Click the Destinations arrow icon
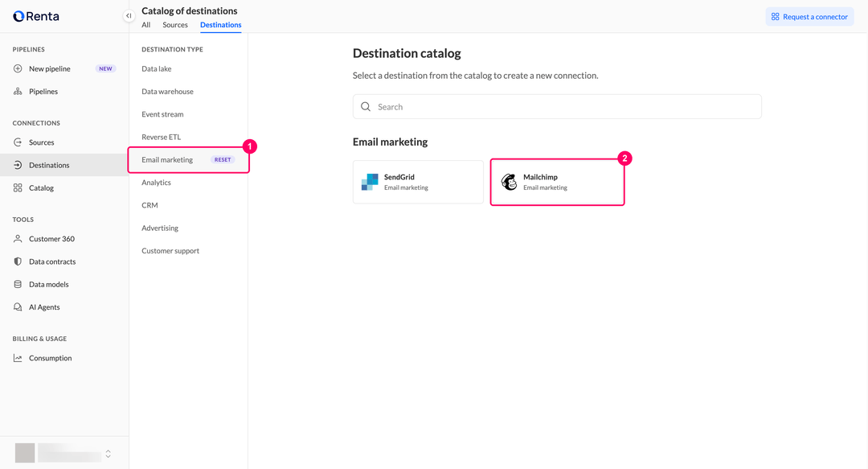This screenshot has height=469, width=868. (18, 165)
